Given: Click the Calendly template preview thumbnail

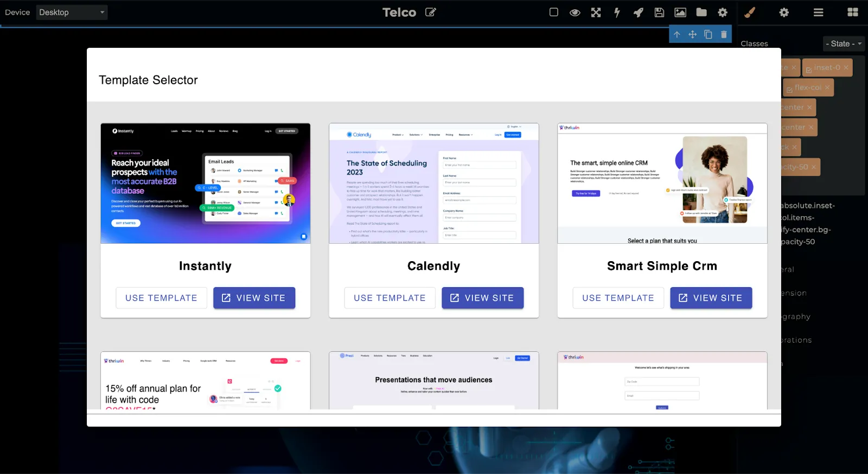Looking at the screenshot, I should pos(434,184).
